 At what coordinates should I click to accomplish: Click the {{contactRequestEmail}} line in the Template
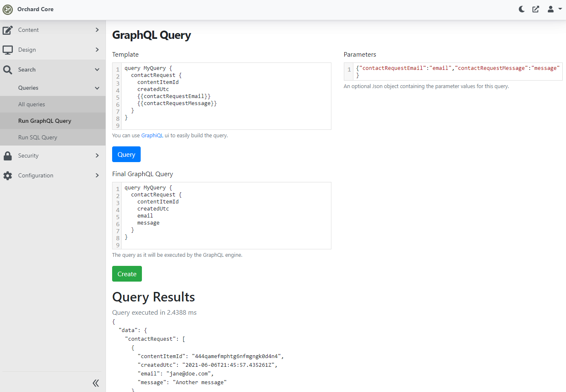pyautogui.click(x=174, y=96)
